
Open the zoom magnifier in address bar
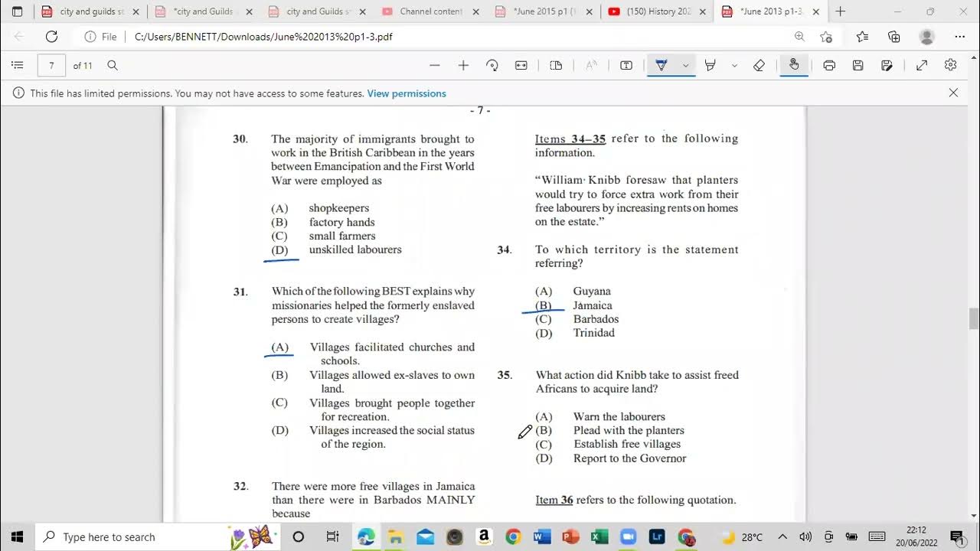(x=799, y=37)
